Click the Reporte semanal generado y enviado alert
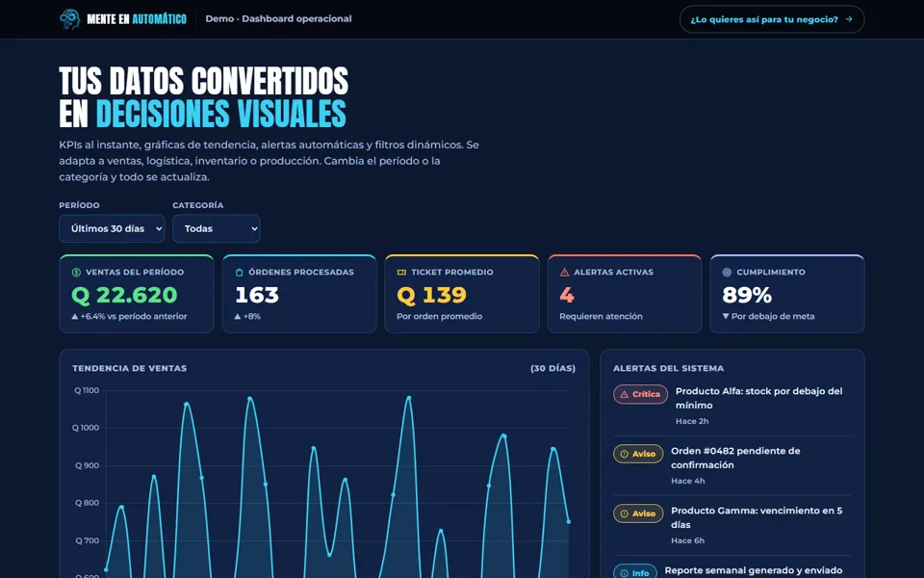The image size is (924, 578). pyautogui.click(x=754, y=570)
